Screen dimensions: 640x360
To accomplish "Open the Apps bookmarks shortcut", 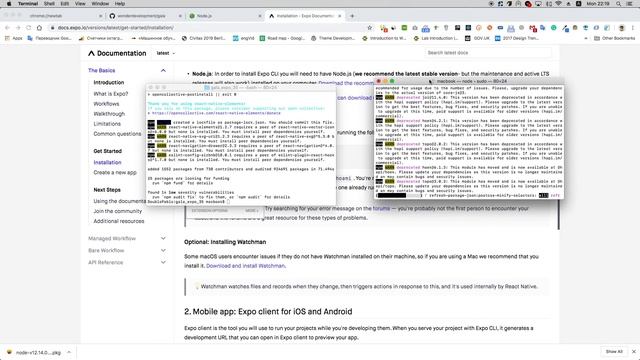I will 13,38.
